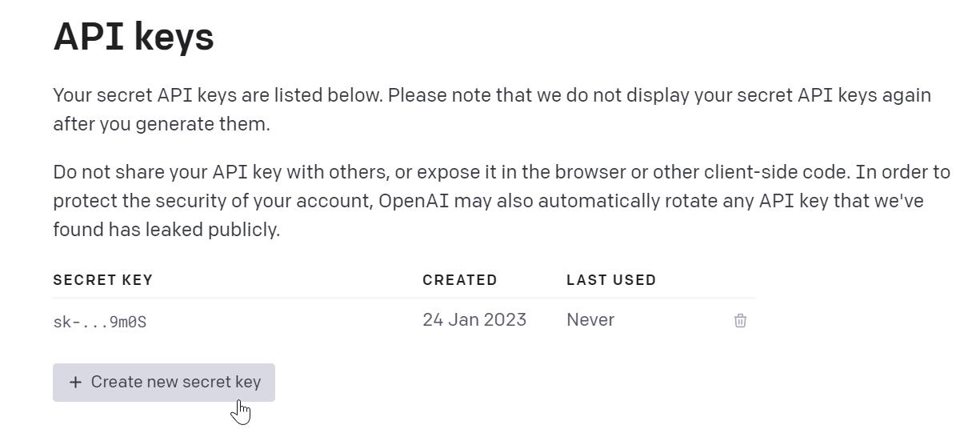Click the phrase 'found has leaked publicly'

[166, 231]
